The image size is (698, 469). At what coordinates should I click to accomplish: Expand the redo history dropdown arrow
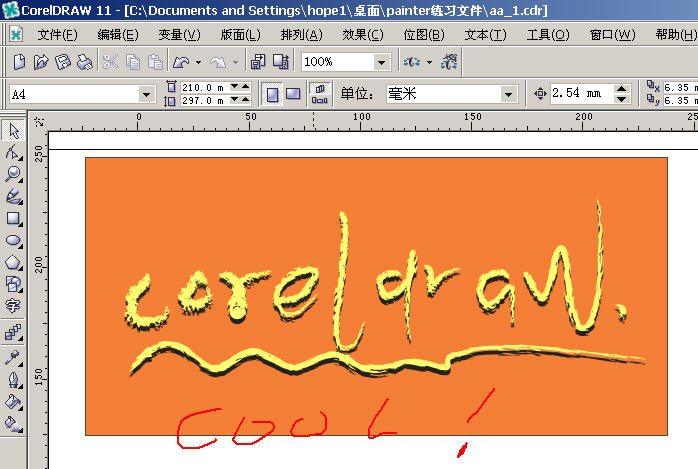coord(235,62)
